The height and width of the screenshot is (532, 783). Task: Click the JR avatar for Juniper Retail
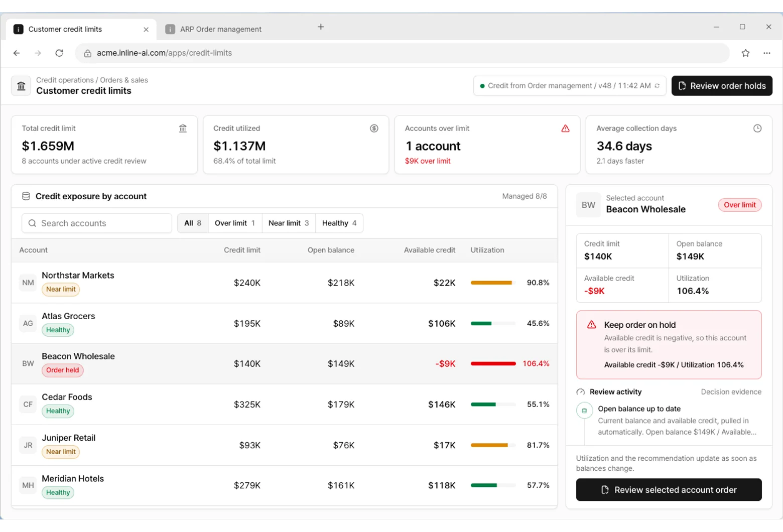tap(28, 445)
